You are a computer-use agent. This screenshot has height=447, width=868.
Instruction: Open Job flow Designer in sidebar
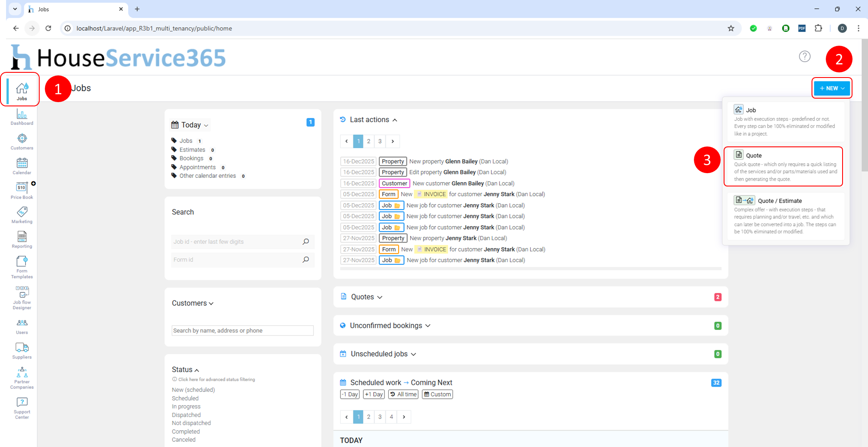22,297
